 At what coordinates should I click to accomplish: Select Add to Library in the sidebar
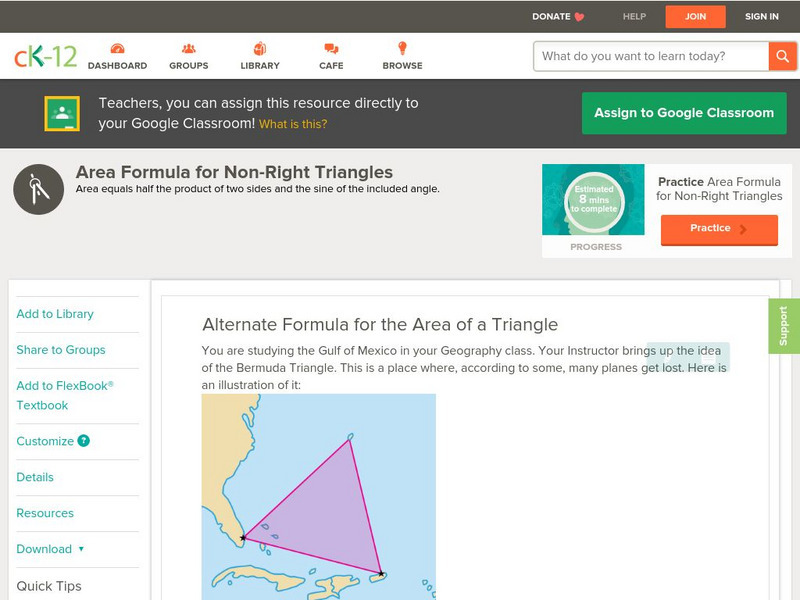pyautogui.click(x=55, y=314)
